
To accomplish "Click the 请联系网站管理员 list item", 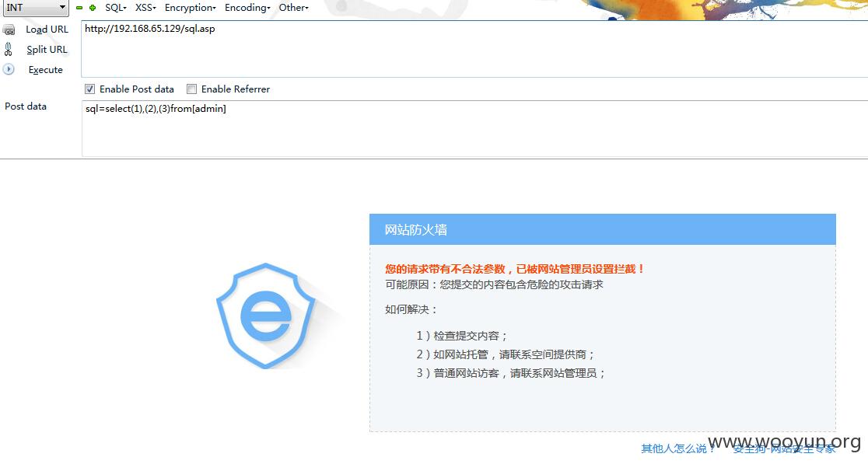I will click(511, 373).
